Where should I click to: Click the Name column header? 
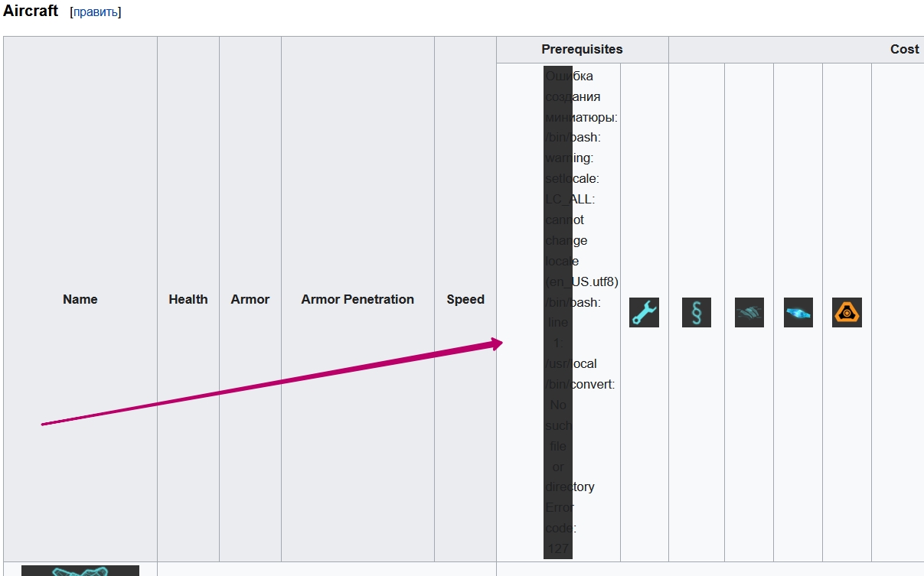tap(80, 299)
